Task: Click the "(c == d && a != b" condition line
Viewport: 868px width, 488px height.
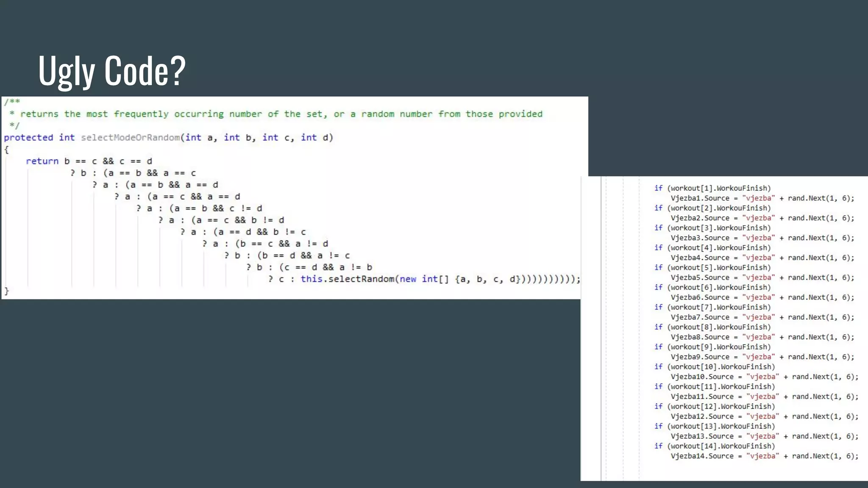Action: (x=325, y=267)
